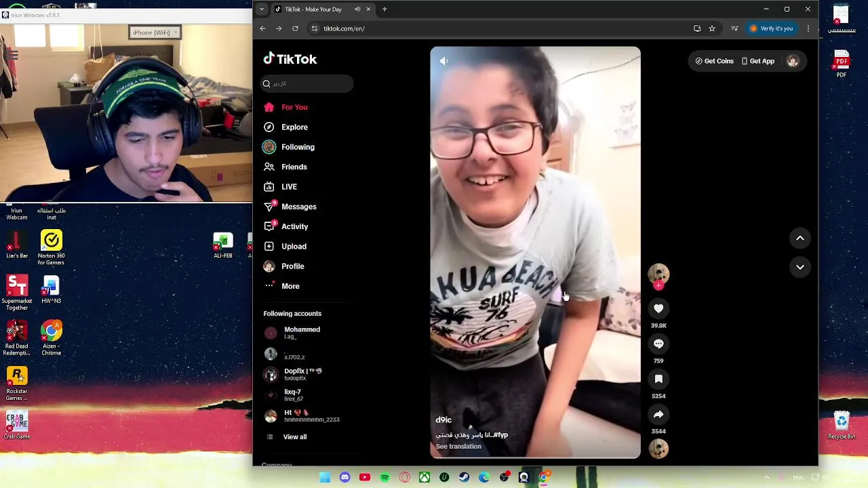Open the profile avatar menu at top right

click(x=793, y=61)
